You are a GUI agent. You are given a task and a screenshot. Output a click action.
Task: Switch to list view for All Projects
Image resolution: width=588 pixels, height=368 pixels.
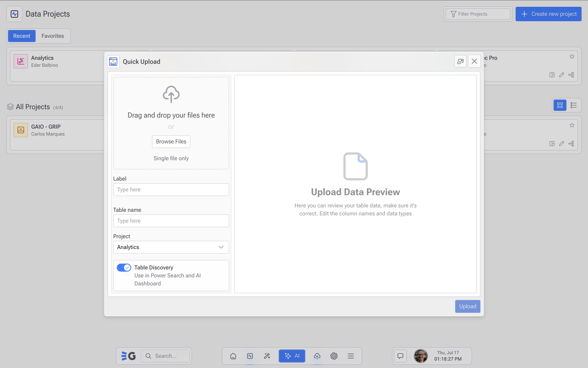[x=574, y=105]
